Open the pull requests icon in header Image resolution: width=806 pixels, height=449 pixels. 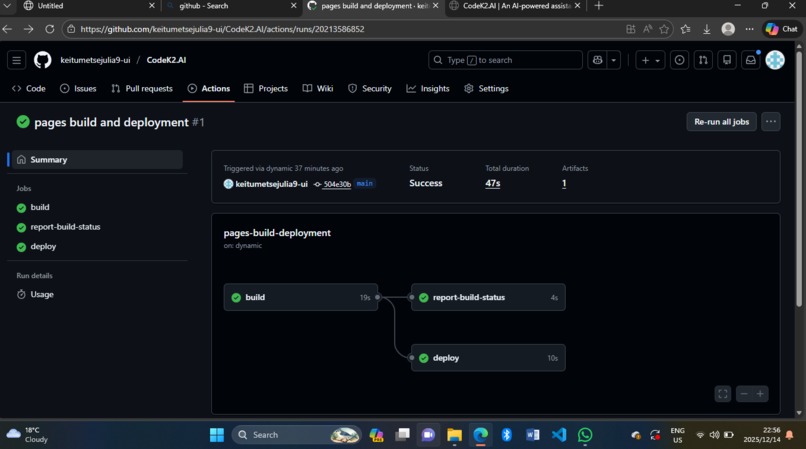(703, 60)
